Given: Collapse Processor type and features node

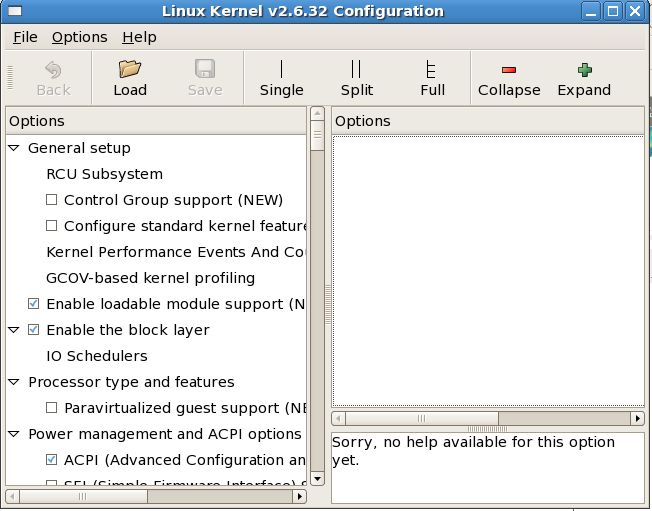Looking at the screenshot, I should click(14, 382).
